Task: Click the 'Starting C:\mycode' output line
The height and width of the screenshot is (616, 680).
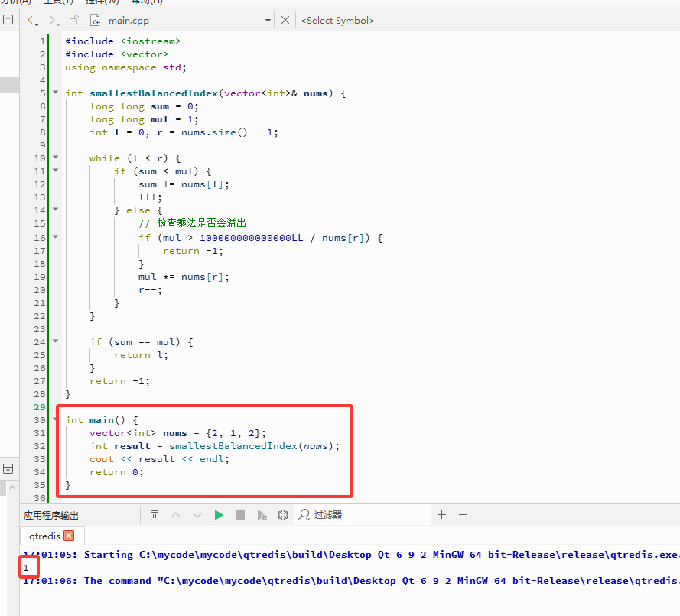Action: click(x=351, y=554)
